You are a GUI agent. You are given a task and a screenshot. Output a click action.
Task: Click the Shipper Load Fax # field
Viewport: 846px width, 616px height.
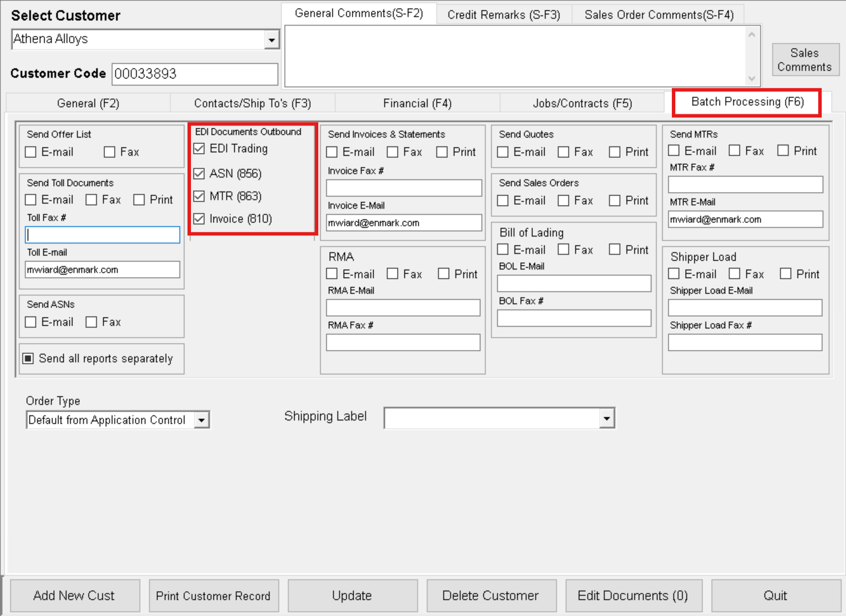coord(745,342)
